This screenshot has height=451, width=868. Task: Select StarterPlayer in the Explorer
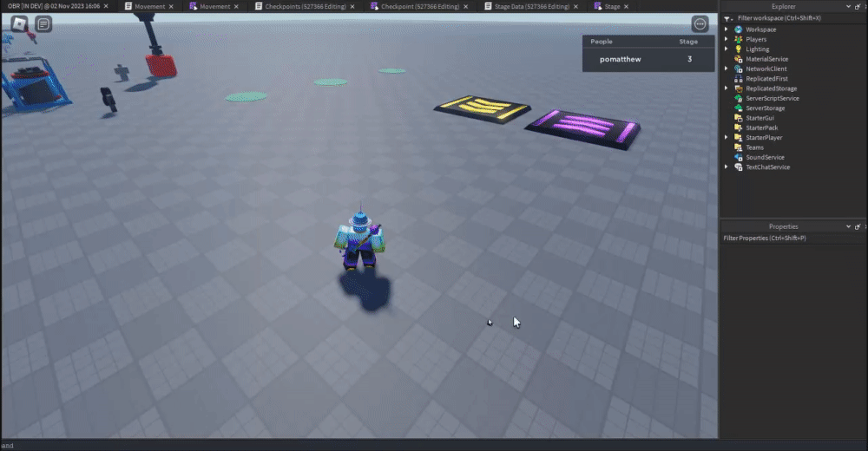(764, 138)
